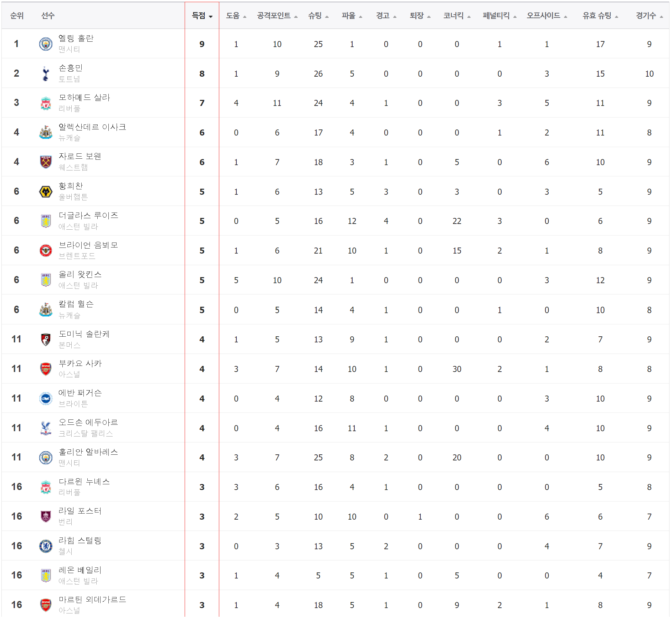This screenshot has height=617, width=672.
Task: Click Crystal Palace crest beside 오드손 에두아르
Action: pyautogui.click(x=46, y=428)
